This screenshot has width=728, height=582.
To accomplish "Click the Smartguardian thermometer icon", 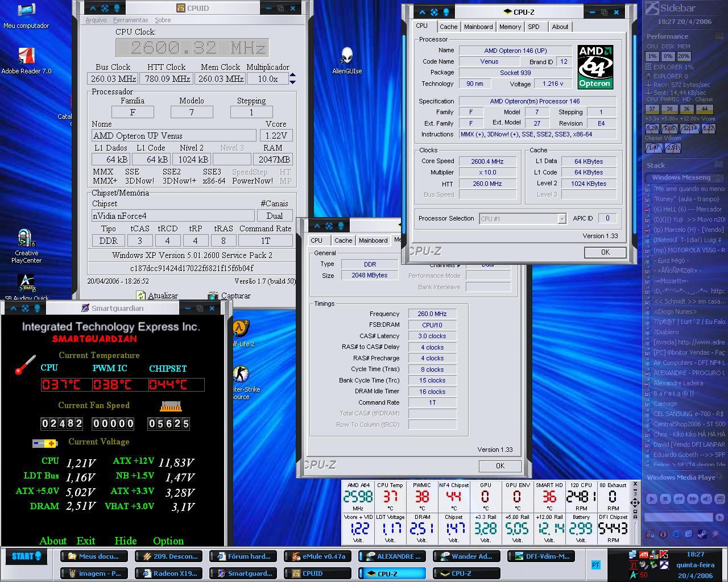I will (x=25, y=364).
